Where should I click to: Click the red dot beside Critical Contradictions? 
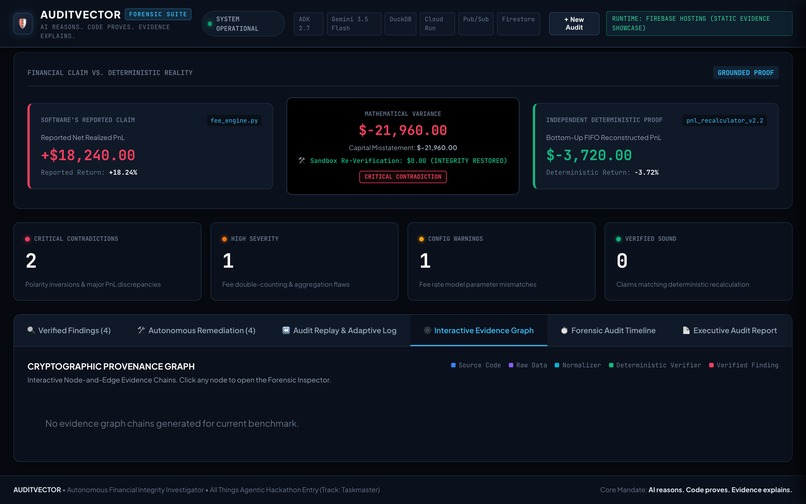(27, 239)
